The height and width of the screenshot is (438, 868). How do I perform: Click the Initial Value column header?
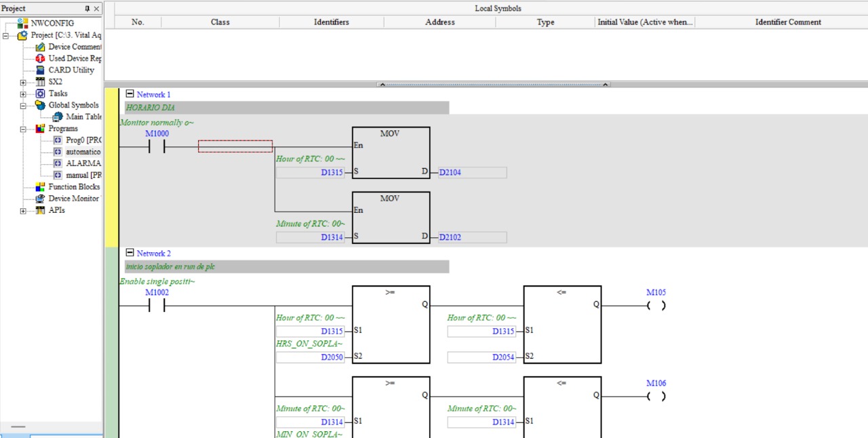(x=645, y=22)
